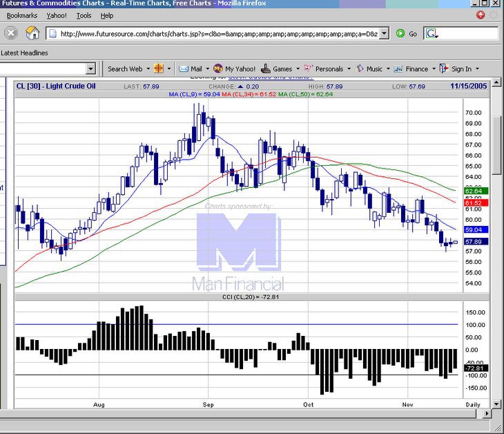The image size is (504, 434).
Task: Open Games toolbar button
Action: coord(276,69)
